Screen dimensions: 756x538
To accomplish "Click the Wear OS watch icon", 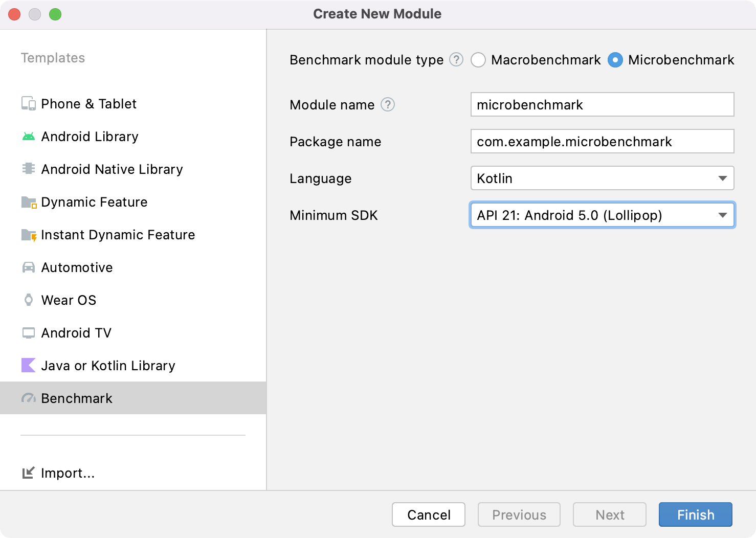I will coord(29,300).
